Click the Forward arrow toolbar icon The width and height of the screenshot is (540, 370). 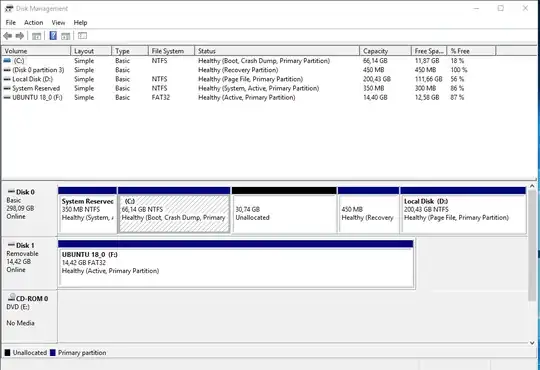[20, 36]
